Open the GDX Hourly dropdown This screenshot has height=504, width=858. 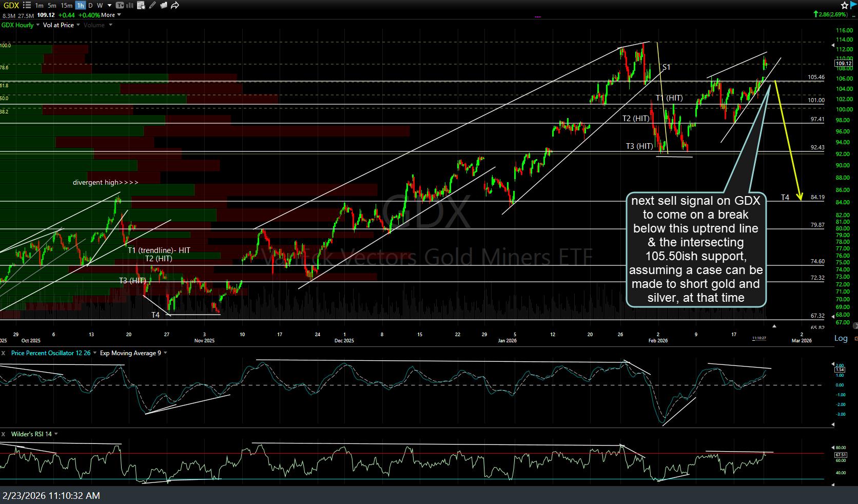coord(38,25)
